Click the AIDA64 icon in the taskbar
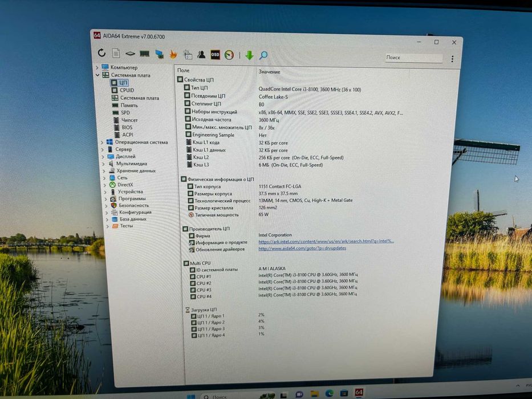Image resolution: width=532 pixels, height=399 pixels. (359, 393)
